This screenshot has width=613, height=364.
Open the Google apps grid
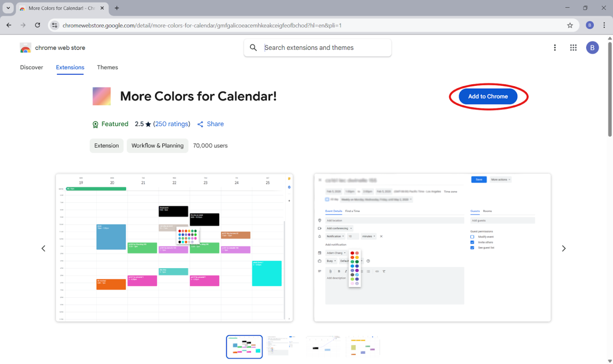(573, 47)
